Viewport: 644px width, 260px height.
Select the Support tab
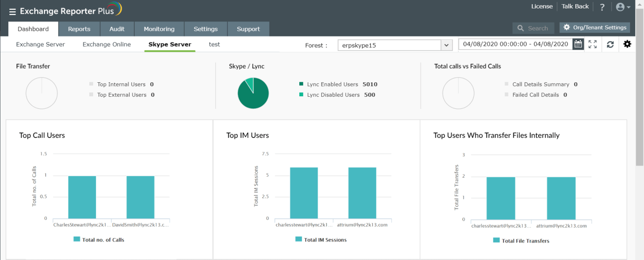click(248, 29)
